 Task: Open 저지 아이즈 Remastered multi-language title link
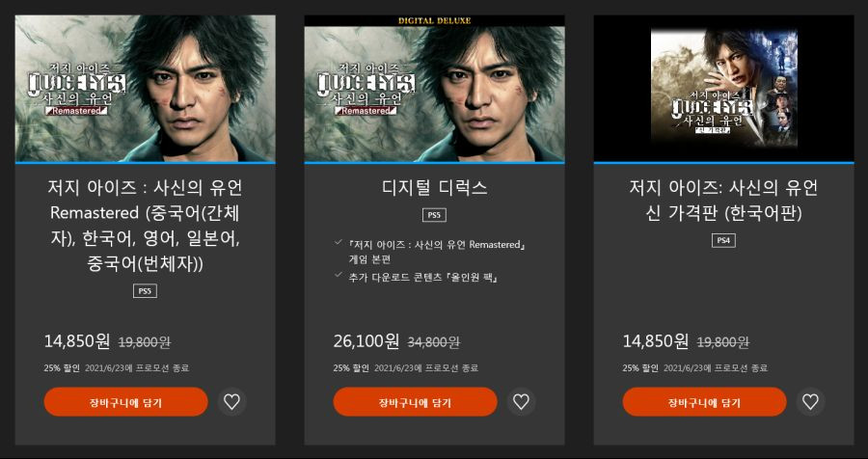(145, 226)
